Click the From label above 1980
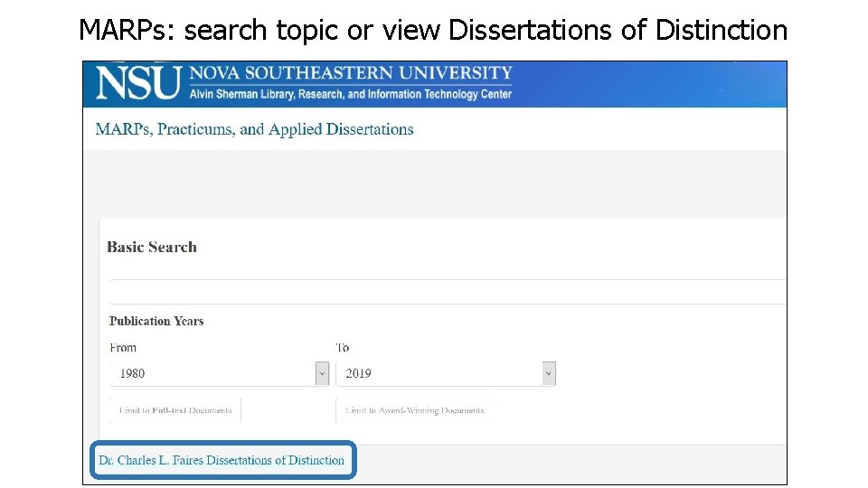This screenshot has height=488, width=868. pyautogui.click(x=123, y=348)
